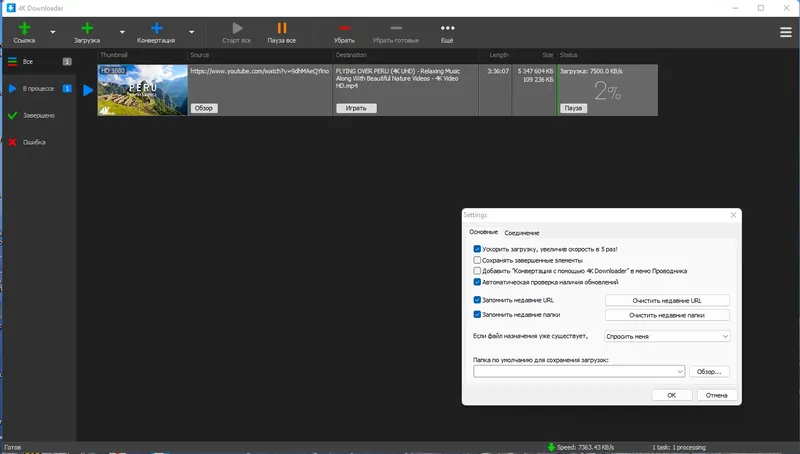Toggle the Проводника menu integration checkbox

pos(477,271)
